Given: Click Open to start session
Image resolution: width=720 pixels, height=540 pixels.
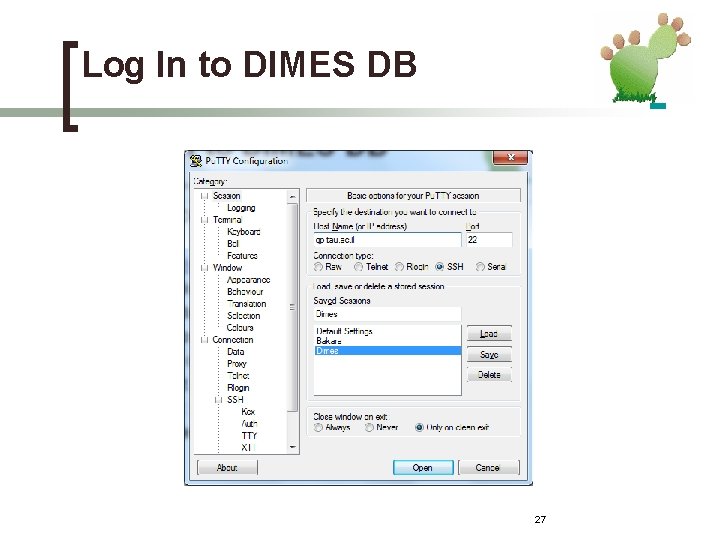Looking at the screenshot, I should [423, 468].
